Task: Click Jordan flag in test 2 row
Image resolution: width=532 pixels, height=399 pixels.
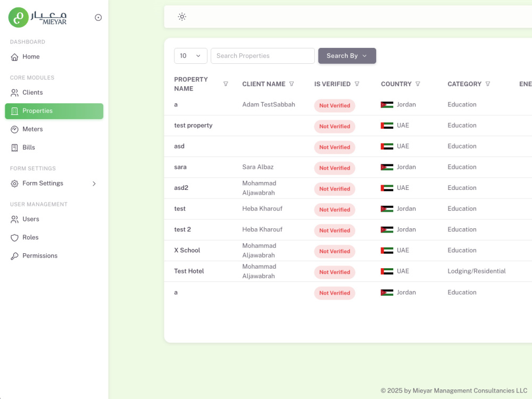Action: point(387,230)
